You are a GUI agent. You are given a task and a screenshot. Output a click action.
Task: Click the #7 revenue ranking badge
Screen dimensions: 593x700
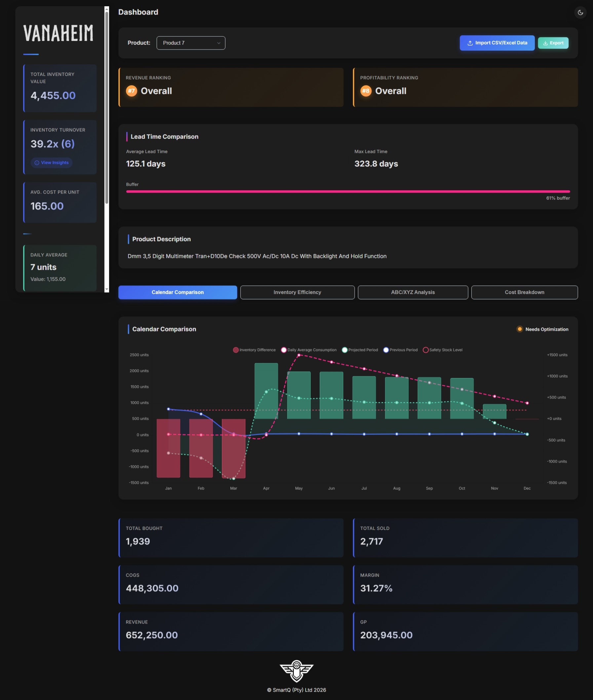(132, 91)
